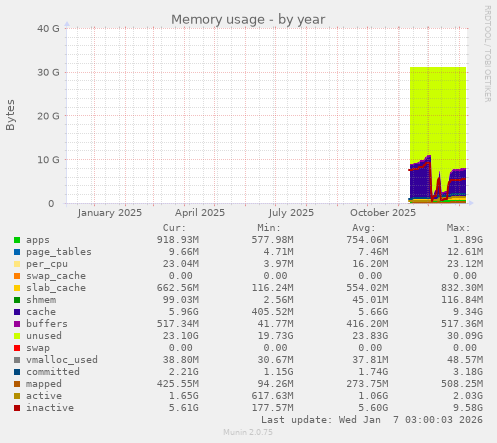The image size is (497, 443).
Task: Click the '40 G' y-axis label
Action: pos(48,29)
